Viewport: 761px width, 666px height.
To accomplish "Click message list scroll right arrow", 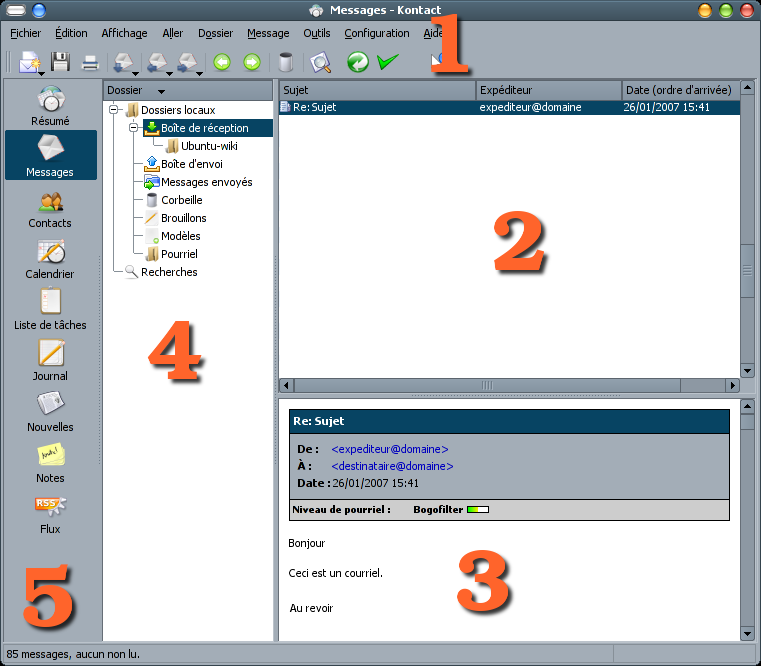I will (733, 385).
